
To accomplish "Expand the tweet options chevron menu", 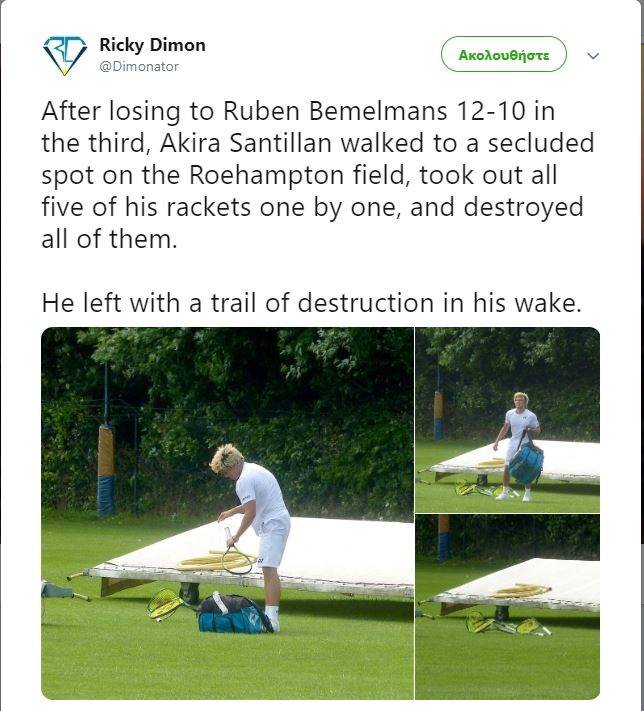I will 593,56.
